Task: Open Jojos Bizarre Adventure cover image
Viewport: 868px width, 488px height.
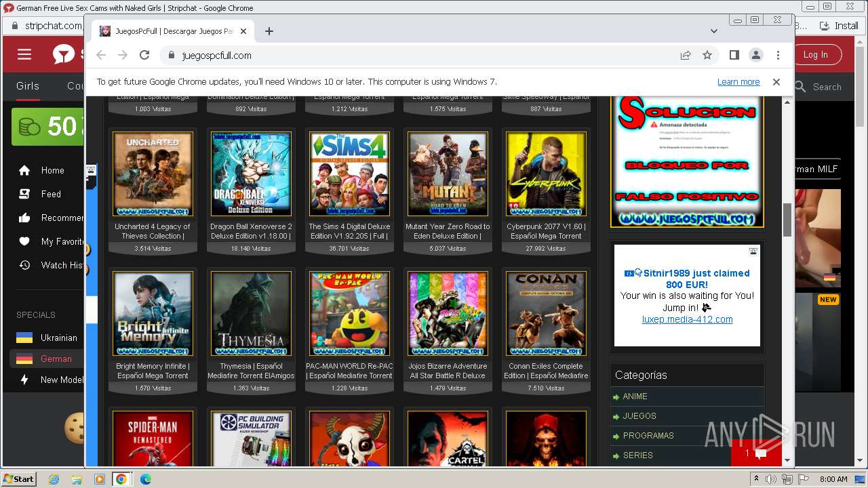Action: [x=448, y=314]
